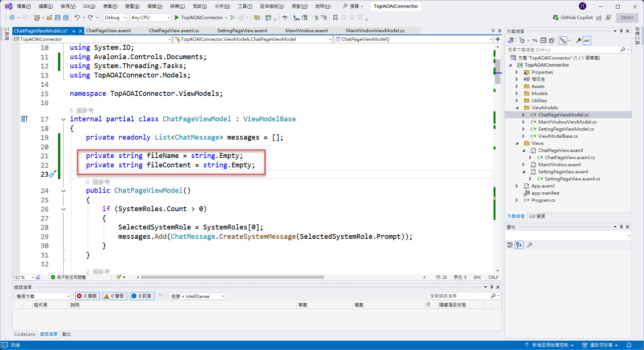
Task: Expand the Models folder node
Action: (517, 94)
